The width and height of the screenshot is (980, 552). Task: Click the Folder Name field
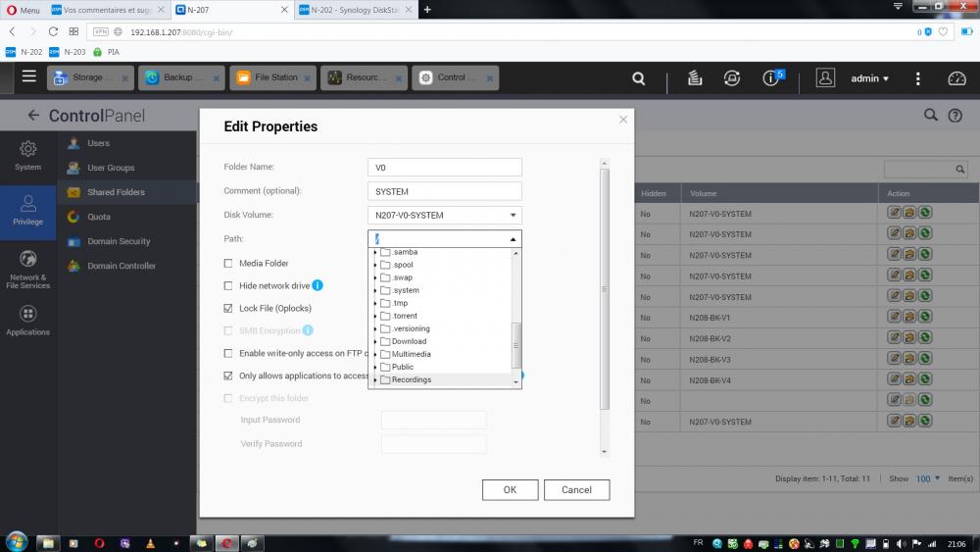coord(444,167)
